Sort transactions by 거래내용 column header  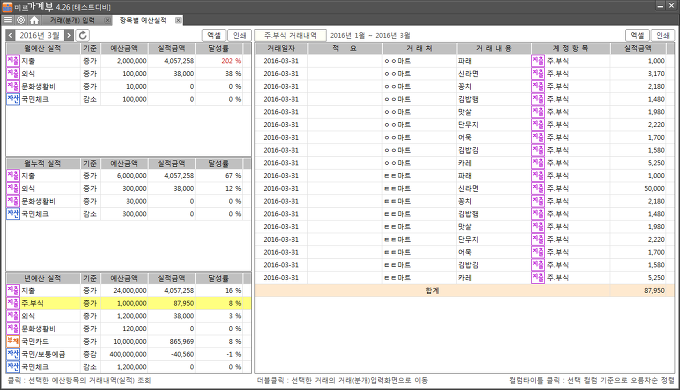494,49
